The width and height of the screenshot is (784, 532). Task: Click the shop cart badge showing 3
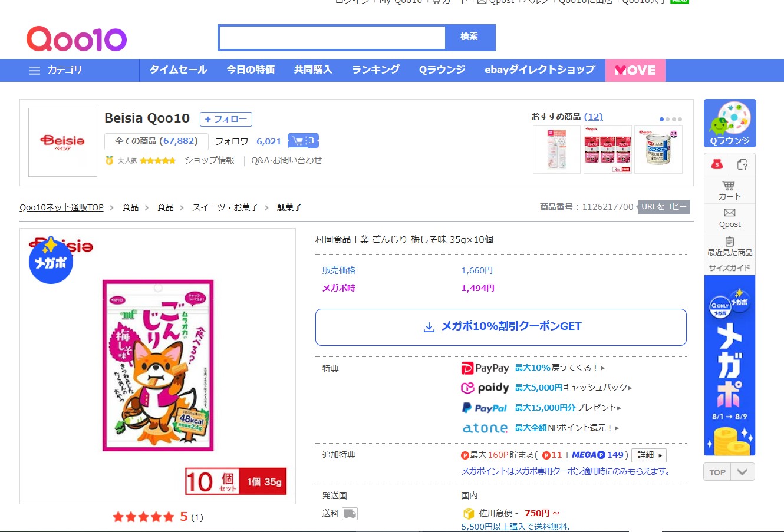coord(303,141)
